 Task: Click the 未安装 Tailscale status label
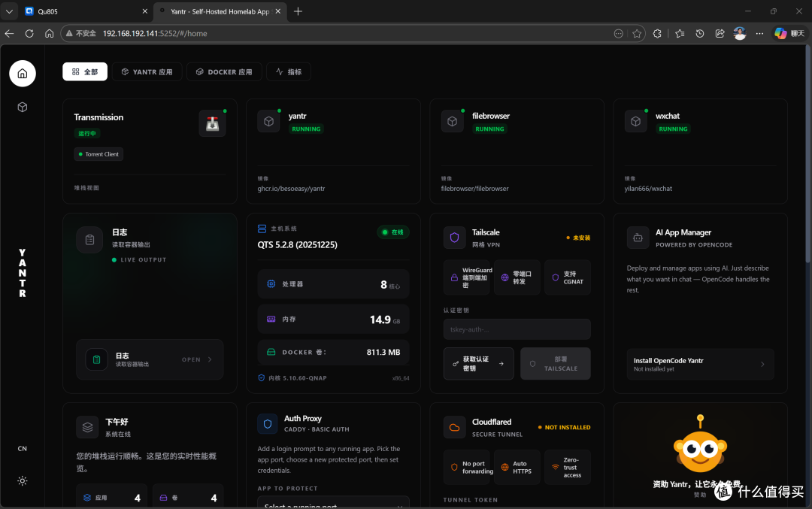(578, 238)
